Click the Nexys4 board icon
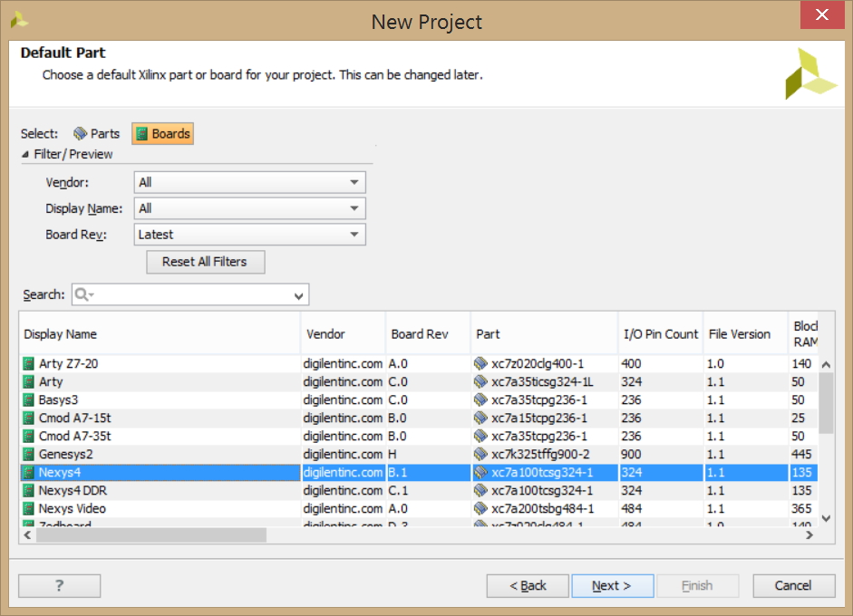The image size is (853, 616). coord(29,473)
